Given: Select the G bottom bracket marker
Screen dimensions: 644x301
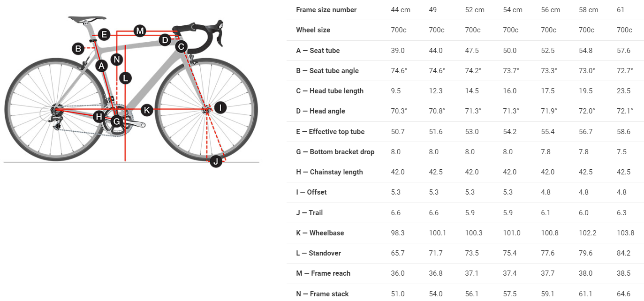Looking at the screenshot, I should point(117,122).
